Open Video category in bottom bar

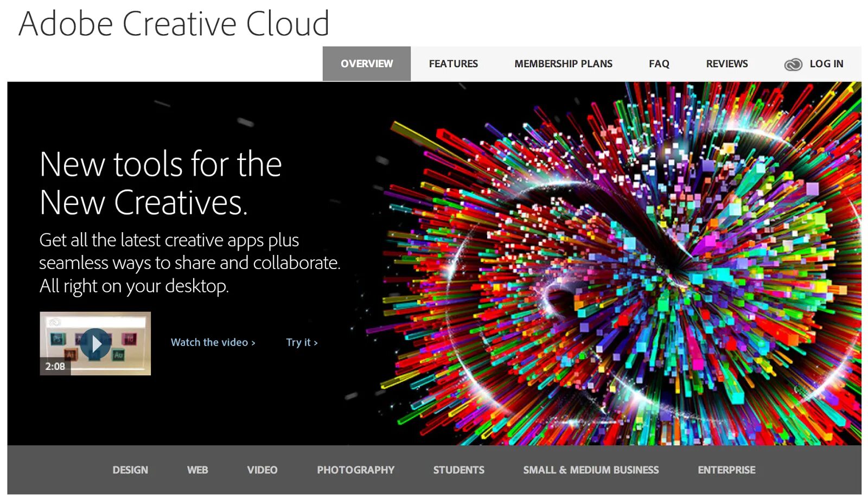(x=262, y=470)
